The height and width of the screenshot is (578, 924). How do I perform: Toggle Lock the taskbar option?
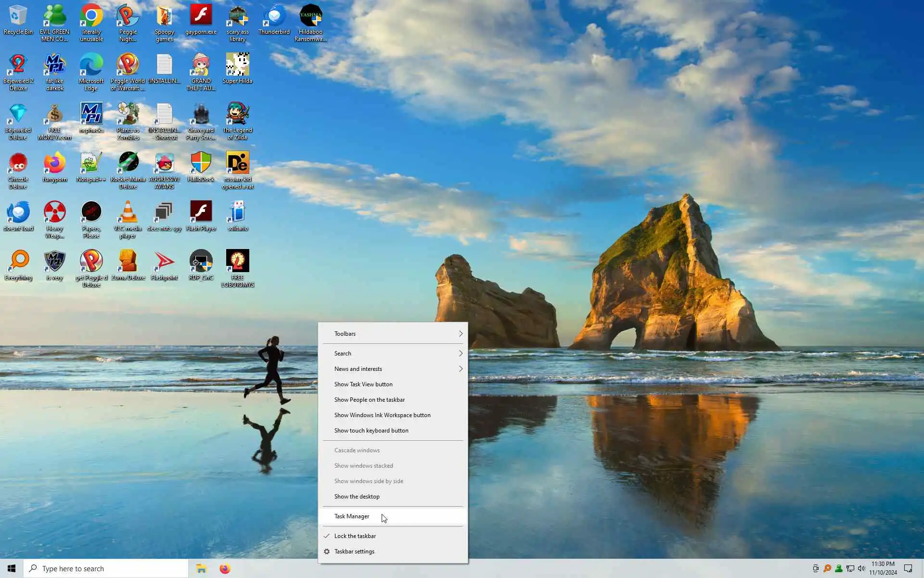point(355,536)
